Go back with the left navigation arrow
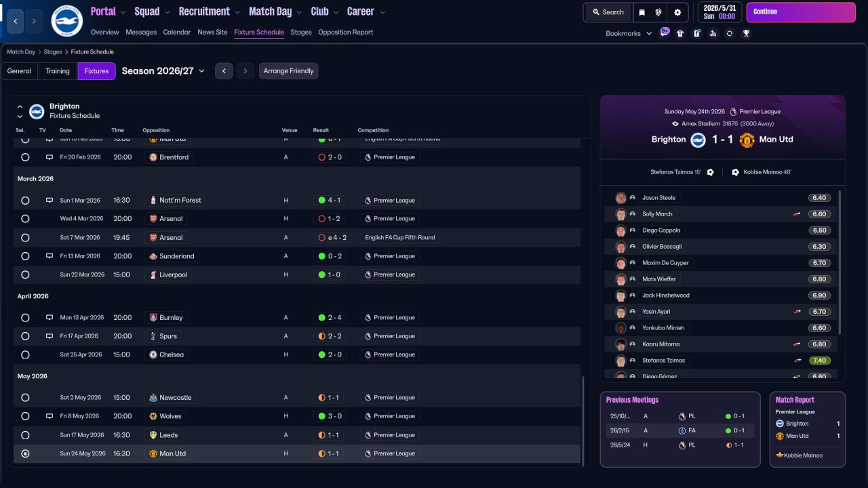The width and height of the screenshot is (868, 488). 15,21
